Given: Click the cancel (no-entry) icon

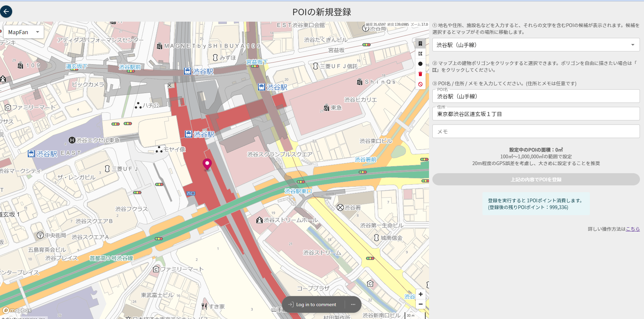Looking at the screenshot, I should point(420,84).
